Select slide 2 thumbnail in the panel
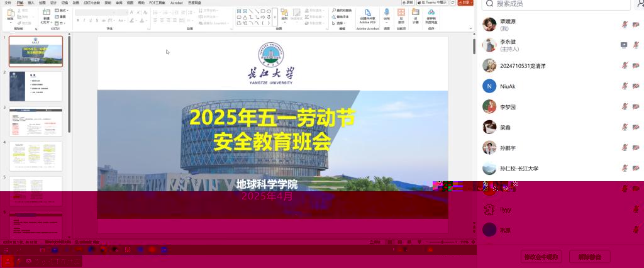 point(36,86)
